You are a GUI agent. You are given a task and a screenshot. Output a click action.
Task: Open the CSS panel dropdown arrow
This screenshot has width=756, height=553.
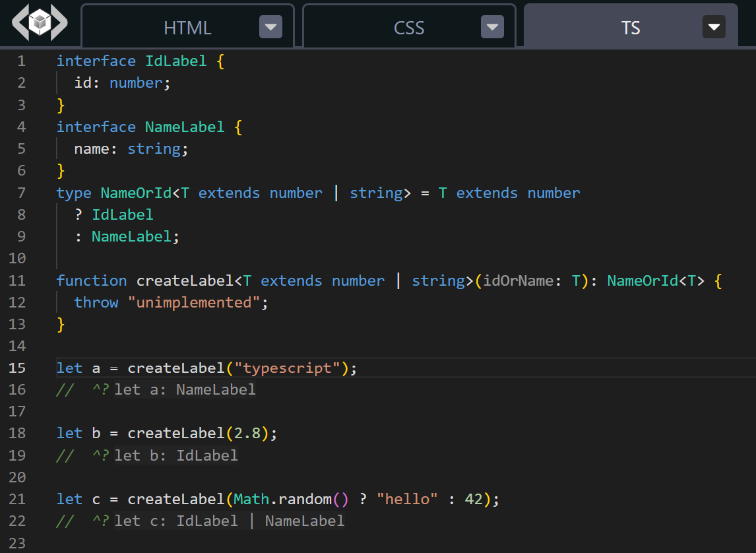[492, 27]
